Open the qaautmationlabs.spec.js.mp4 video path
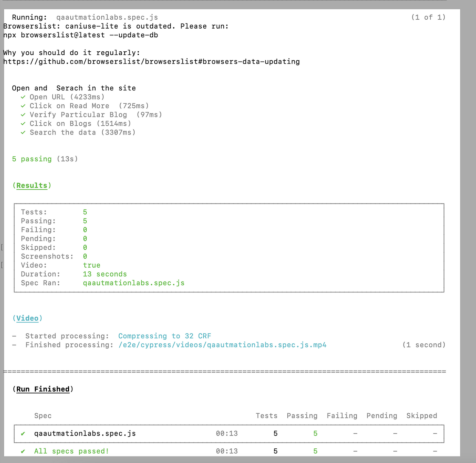This screenshot has width=476, height=463. [x=222, y=345]
